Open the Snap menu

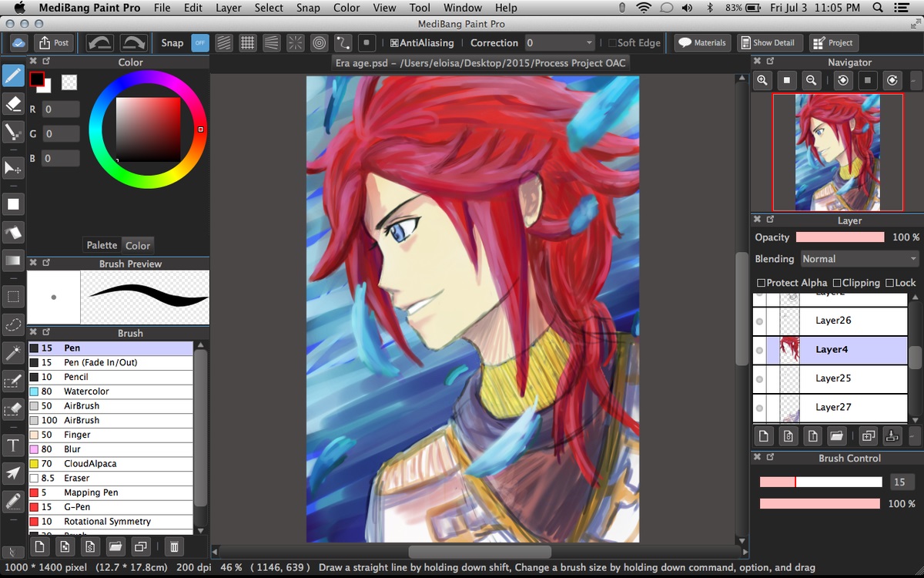pos(308,8)
